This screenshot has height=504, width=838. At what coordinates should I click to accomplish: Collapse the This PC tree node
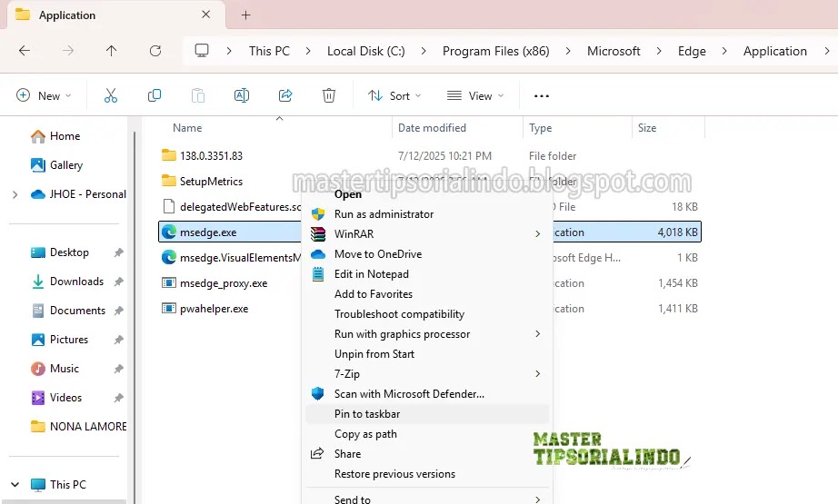tap(15, 485)
